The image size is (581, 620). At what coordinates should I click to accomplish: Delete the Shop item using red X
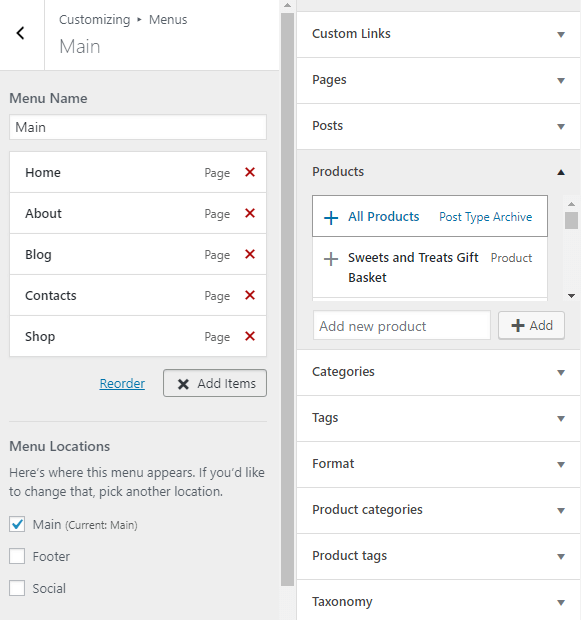[x=250, y=336]
